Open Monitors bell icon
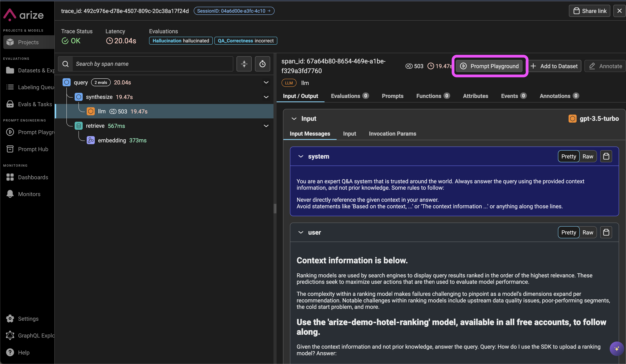Image resolution: width=626 pixels, height=364 pixels. [10, 194]
